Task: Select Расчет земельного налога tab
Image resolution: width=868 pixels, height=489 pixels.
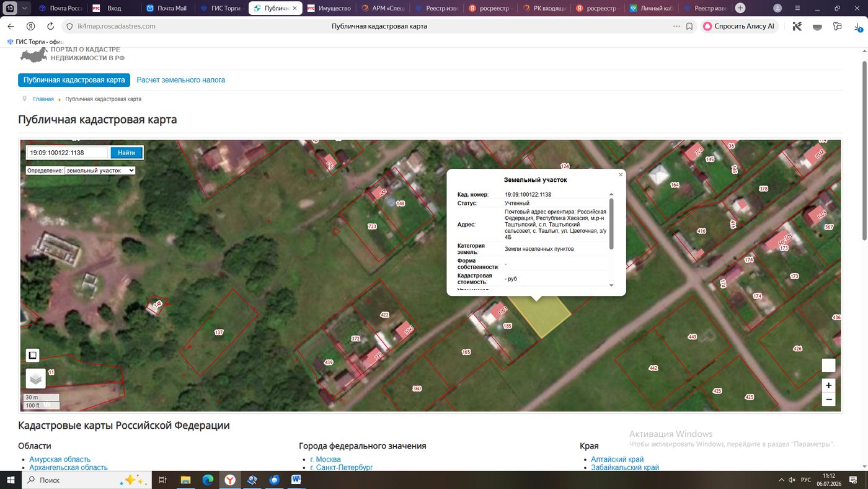Action: [181, 80]
